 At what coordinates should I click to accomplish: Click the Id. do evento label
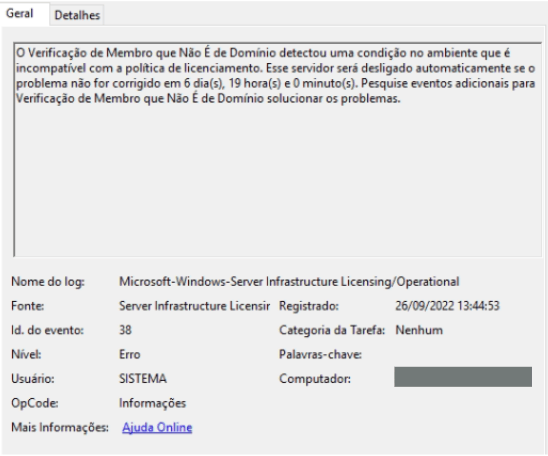pos(47,330)
